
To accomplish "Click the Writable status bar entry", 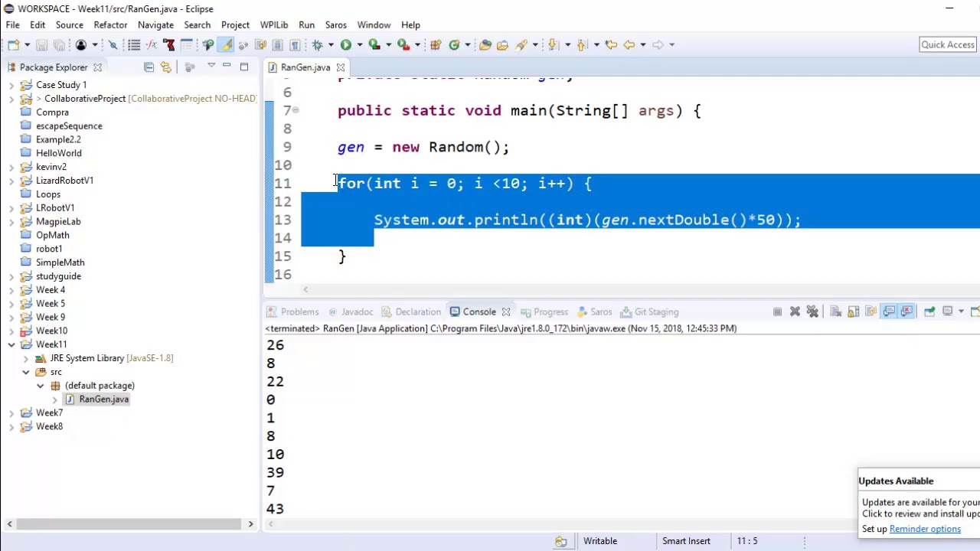I will [600, 541].
